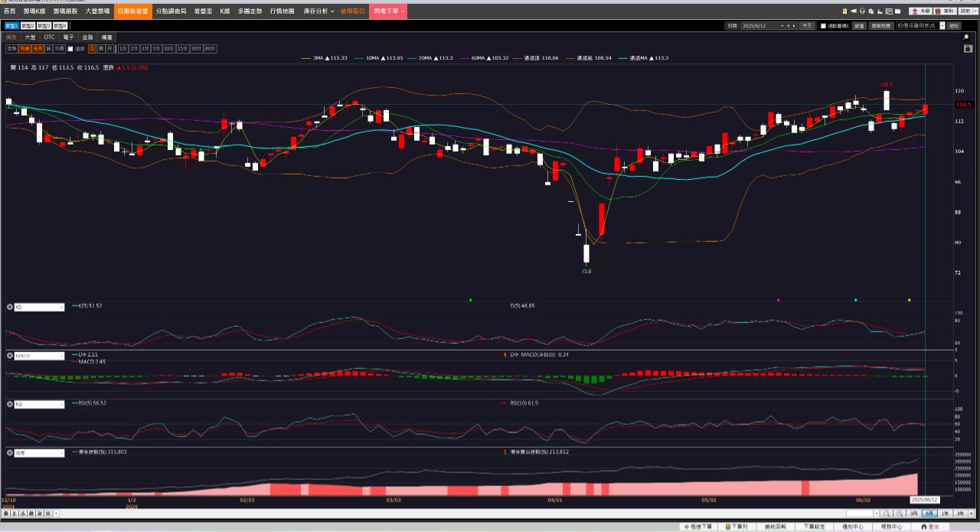Close the MACD indicator panel
Viewport: 980px width, 532px height.
pyautogui.click(x=10, y=356)
